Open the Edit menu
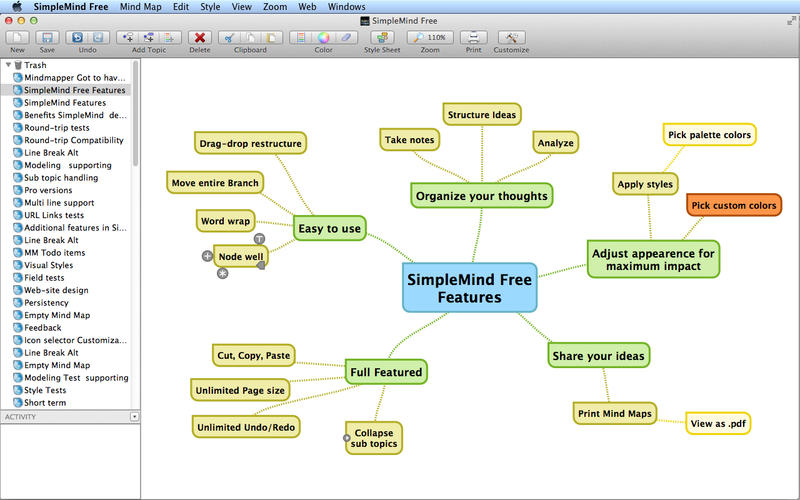This screenshot has height=500, width=800. tap(181, 7)
